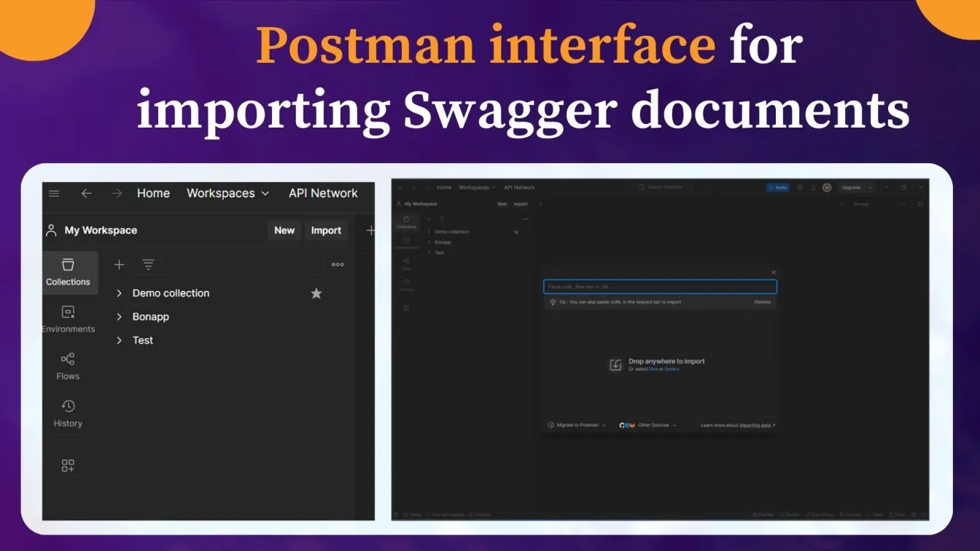Viewport: 980px width, 551px height.
Task: Open the importing data help link
Action: click(x=756, y=425)
